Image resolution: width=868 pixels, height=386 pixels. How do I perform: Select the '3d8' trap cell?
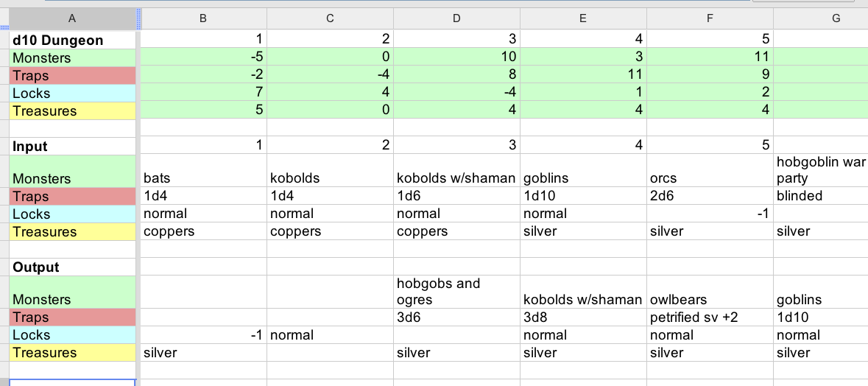(x=583, y=317)
